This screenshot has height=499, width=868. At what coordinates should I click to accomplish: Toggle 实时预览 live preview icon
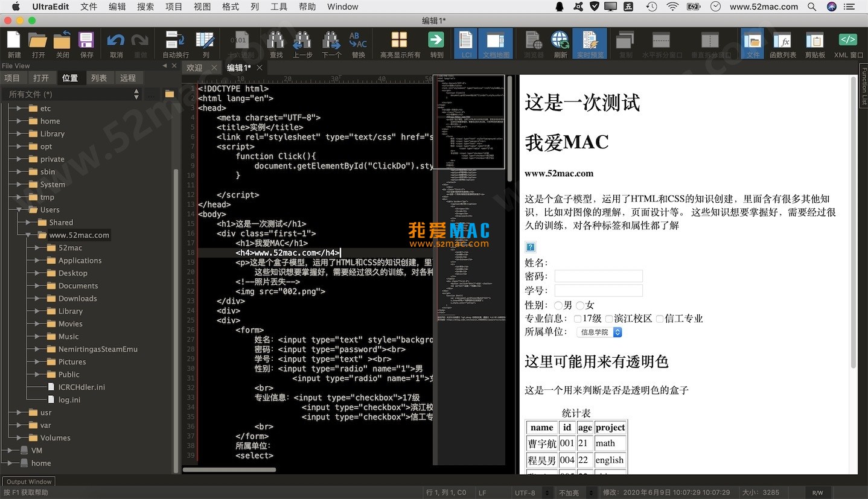pyautogui.click(x=590, y=40)
